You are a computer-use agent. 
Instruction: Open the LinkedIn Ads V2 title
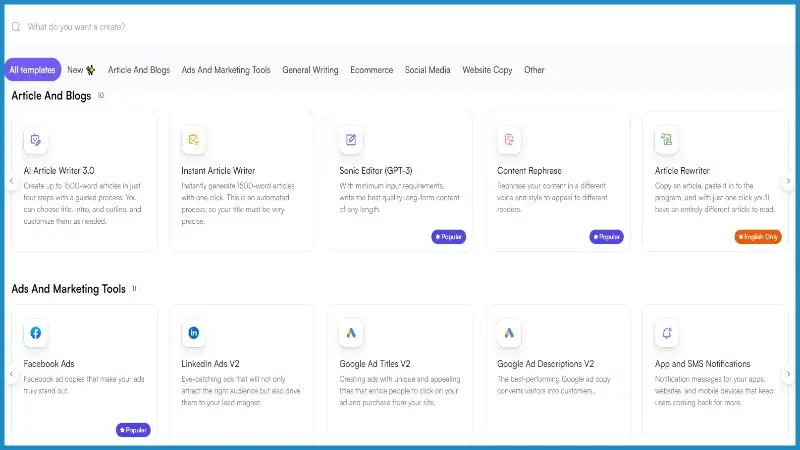click(210, 364)
